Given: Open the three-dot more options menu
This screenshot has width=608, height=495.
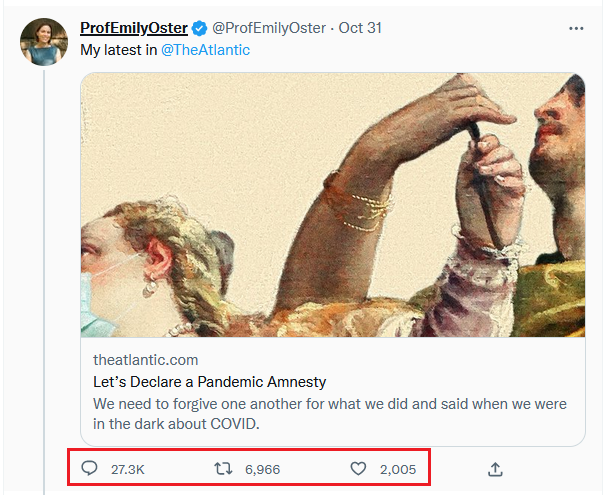Looking at the screenshot, I should click(x=576, y=28).
